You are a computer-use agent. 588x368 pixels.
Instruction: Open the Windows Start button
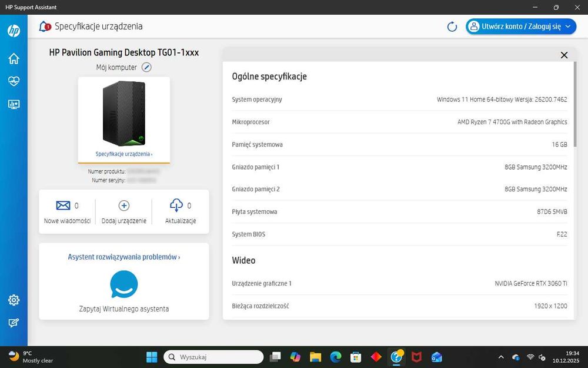(152, 357)
